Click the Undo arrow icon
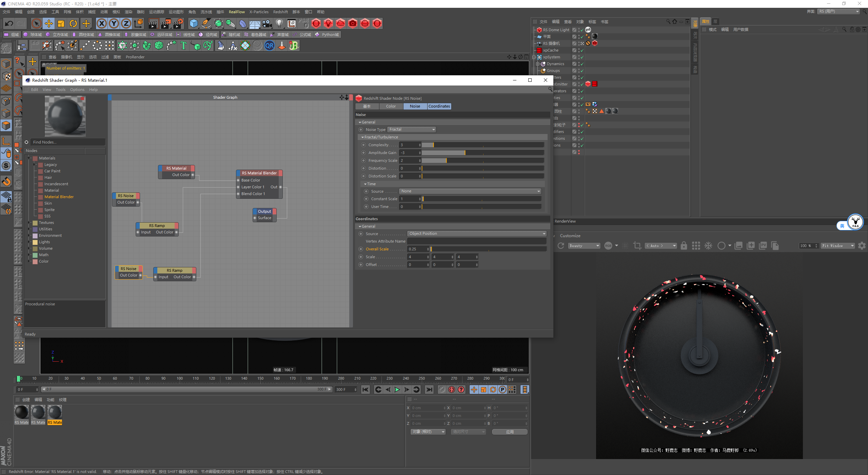Screen dimensions: 868x475 click(x=9, y=23)
